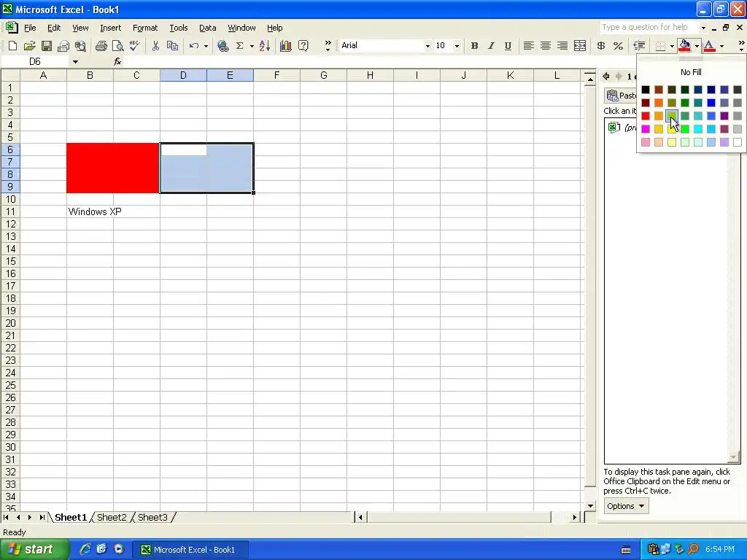Viewport: 747px width, 560px height.
Task: Apply borders with the Borders icon
Action: coord(660,46)
